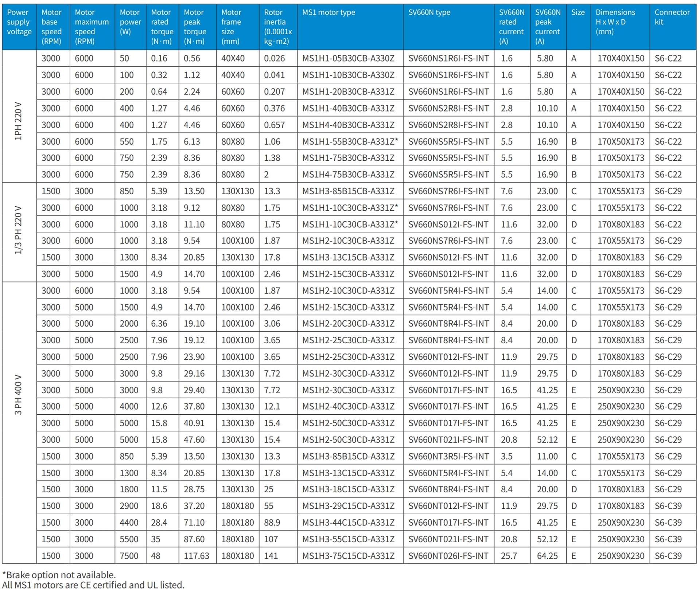
Task: Click motor type MS1H3-55C15CD-A331Z
Action: (x=348, y=539)
